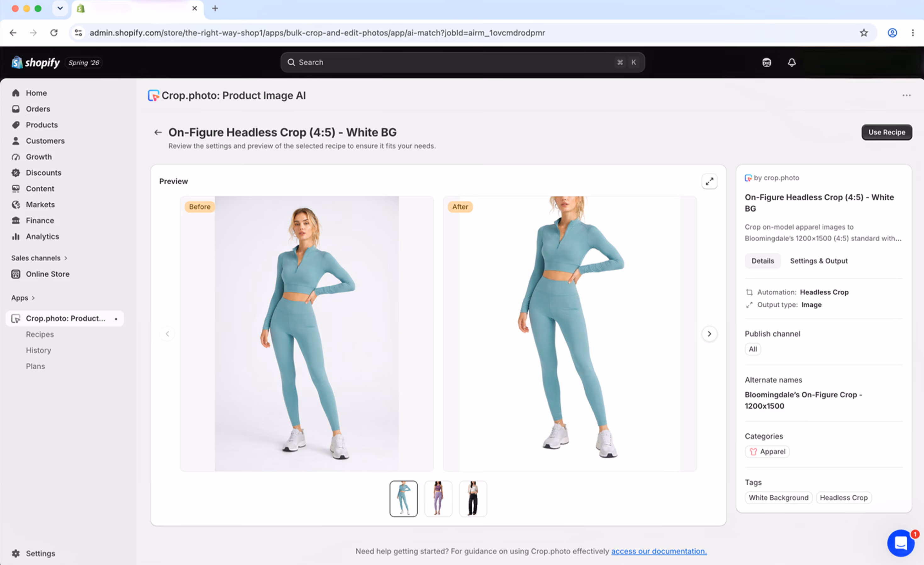Open the chat support bubble
Viewport: 924px width, 565px height.
point(901,543)
